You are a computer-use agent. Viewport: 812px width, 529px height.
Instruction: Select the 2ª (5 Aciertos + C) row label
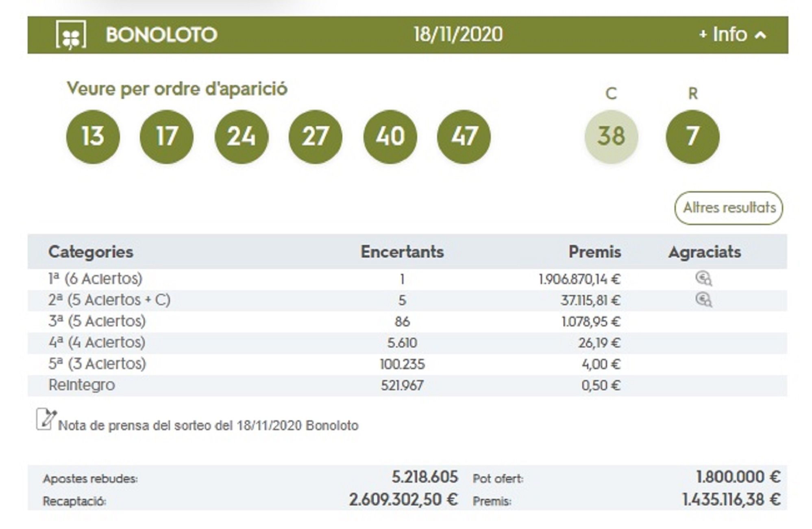pos(109,300)
